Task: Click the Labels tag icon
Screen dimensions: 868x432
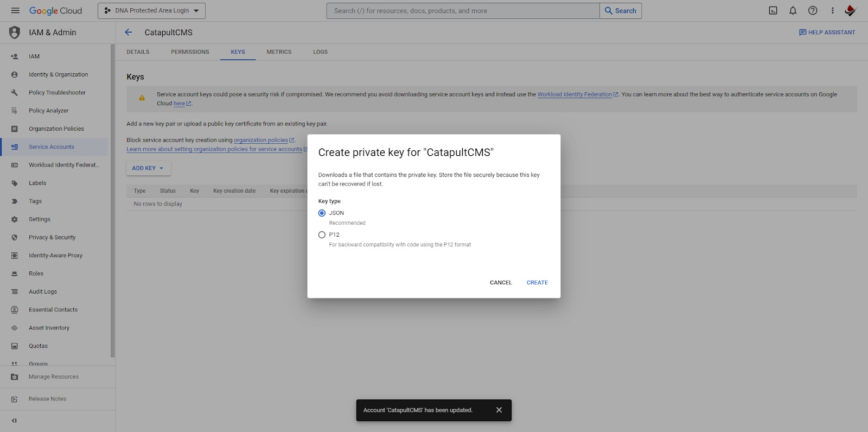Action: (15, 183)
